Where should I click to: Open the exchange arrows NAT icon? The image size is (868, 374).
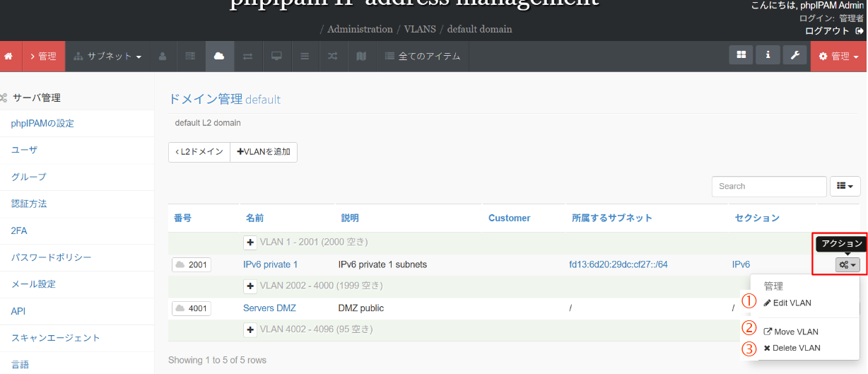tap(248, 57)
